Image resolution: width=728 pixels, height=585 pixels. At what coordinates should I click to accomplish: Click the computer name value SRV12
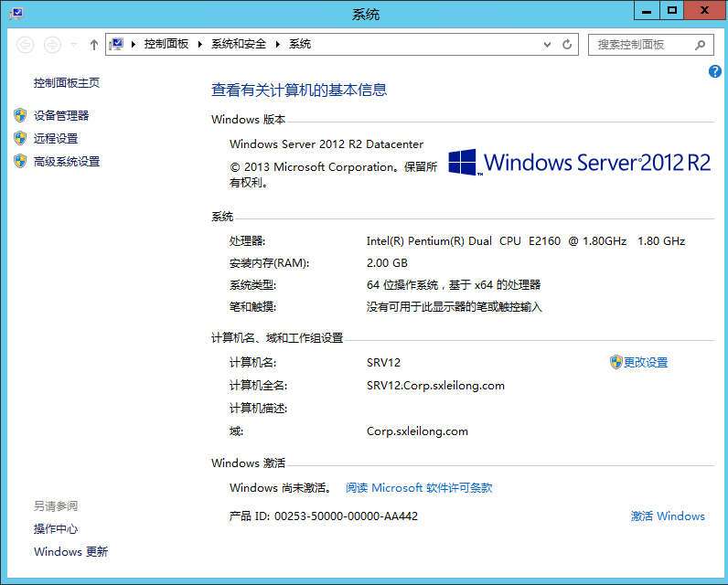tap(383, 362)
